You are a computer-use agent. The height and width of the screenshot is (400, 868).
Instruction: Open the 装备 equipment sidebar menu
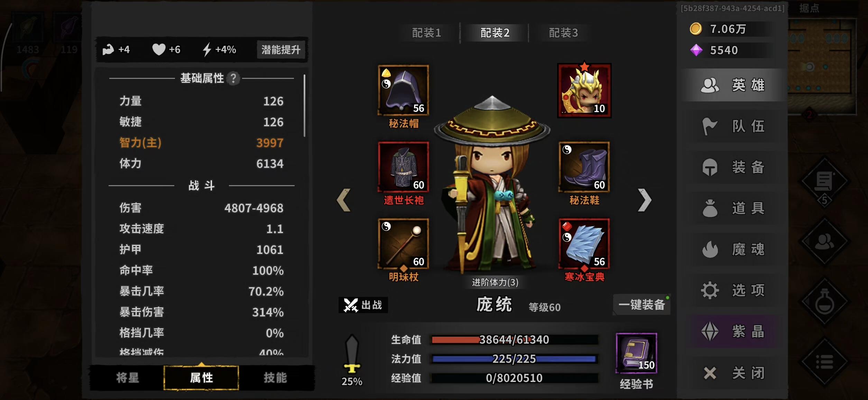click(x=733, y=167)
